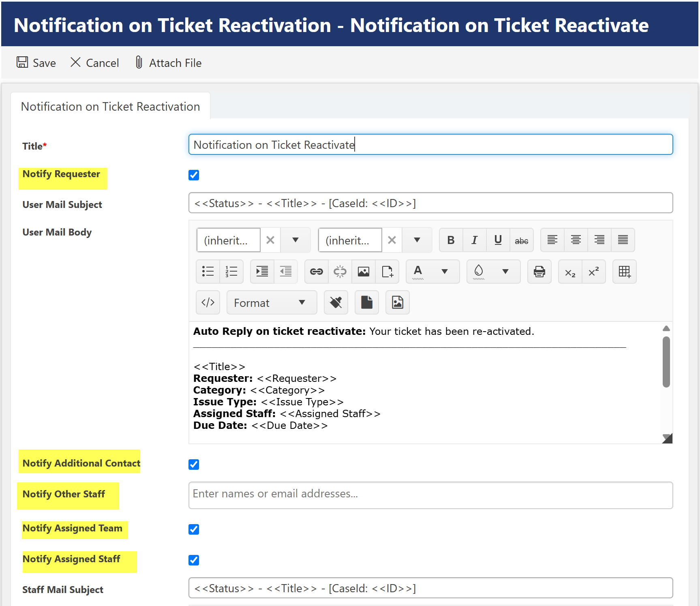Insert a hyperlink with the link icon
Viewport: 700px width, 606px height.
(316, 272)
